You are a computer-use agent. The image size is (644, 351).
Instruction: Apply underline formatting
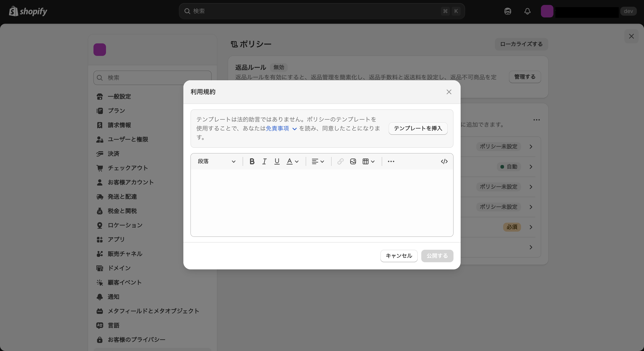pos(277,161)
